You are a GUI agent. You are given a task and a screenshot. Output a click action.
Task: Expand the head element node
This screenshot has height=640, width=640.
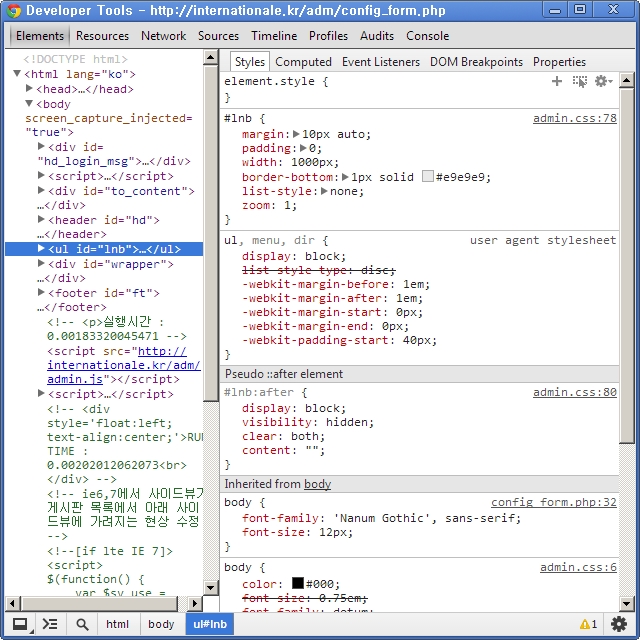click(30, 89)
